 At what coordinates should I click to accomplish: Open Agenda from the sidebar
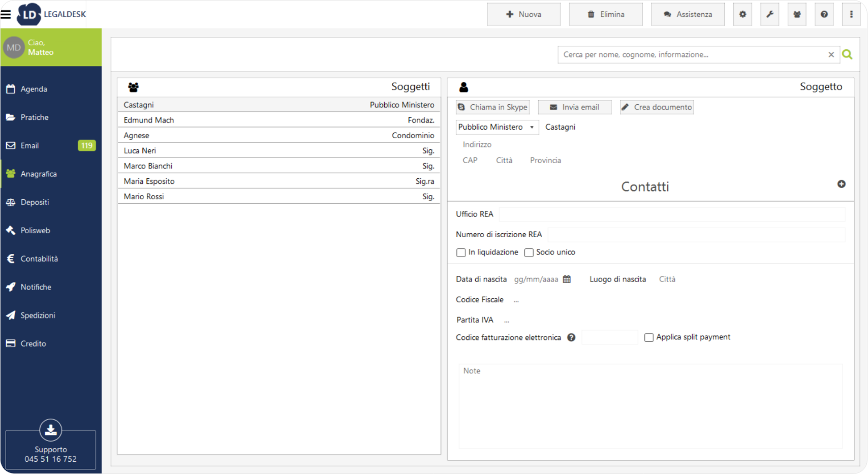click(34, 89)
